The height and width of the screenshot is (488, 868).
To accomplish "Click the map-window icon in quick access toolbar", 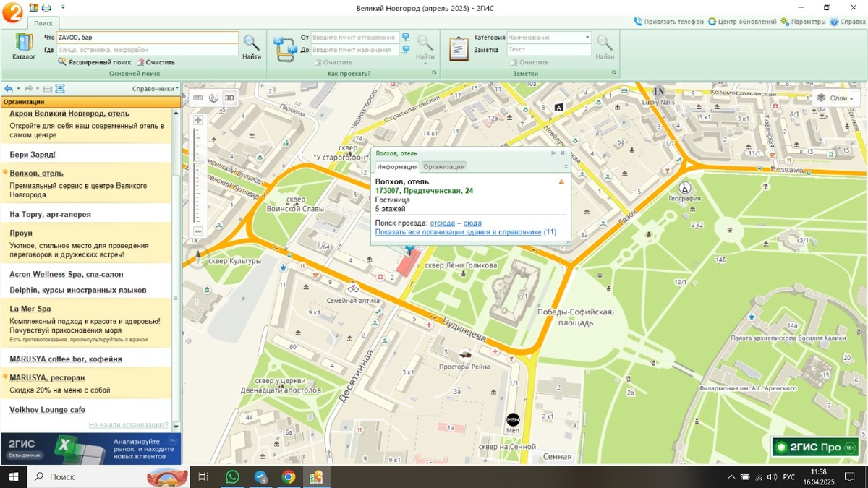I will (x=33, y=7).
